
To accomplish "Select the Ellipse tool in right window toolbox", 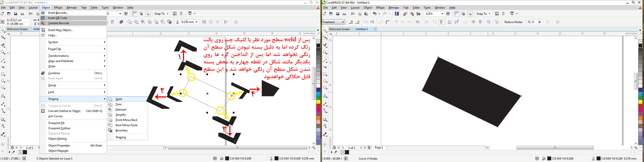I will pyautogui.click(x=325, y=81).
